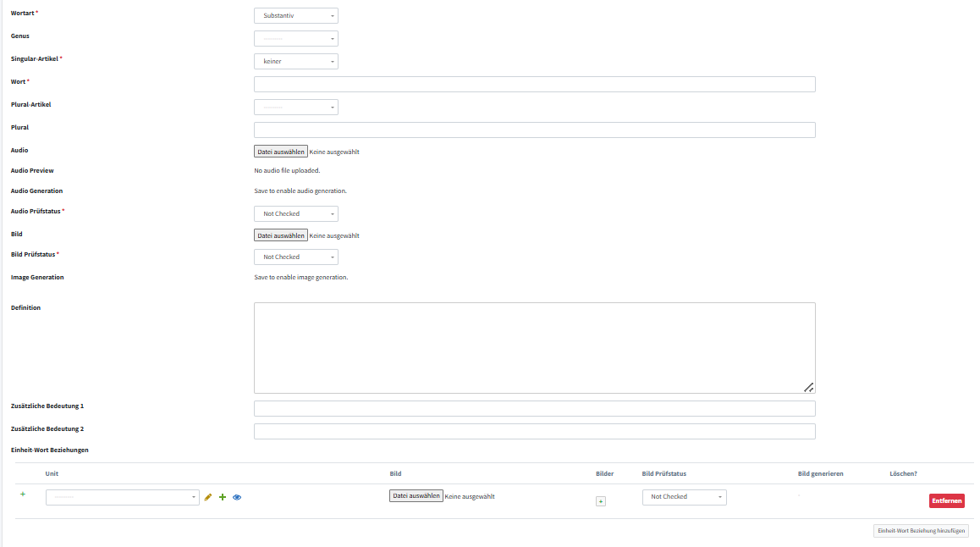Click the blue eye icon to view Unit

tap(237, 498)
